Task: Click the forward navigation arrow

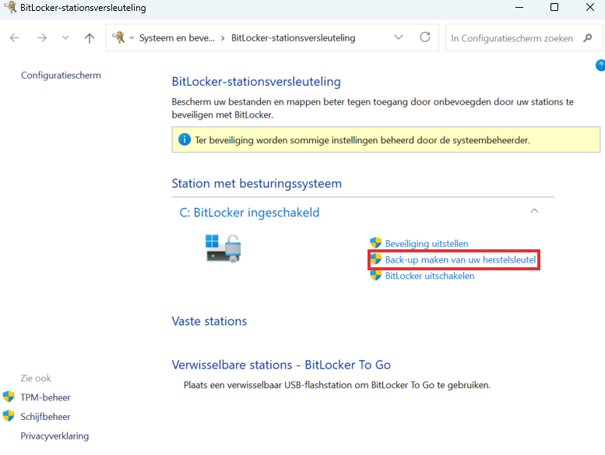Action: point(42,38)
